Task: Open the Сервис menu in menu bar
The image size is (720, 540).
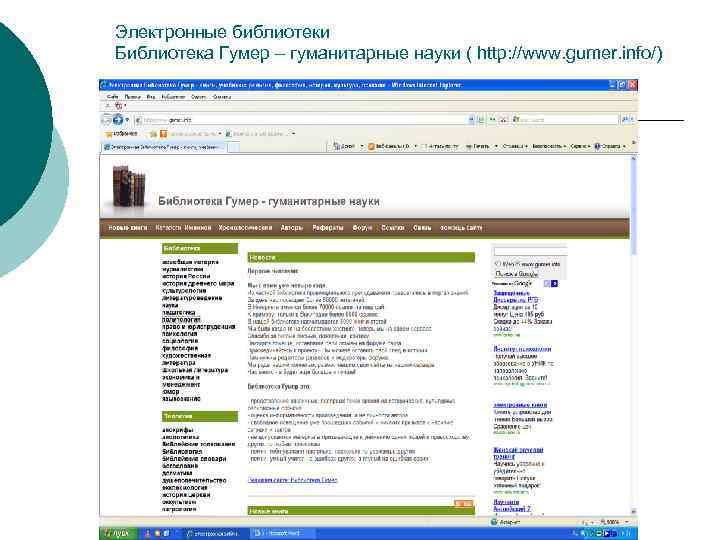Action: (199, 97)
